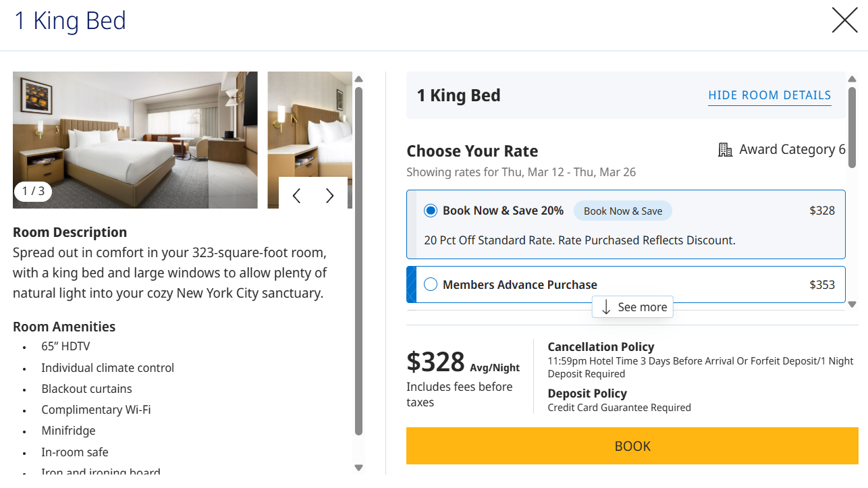Click the $353 Members Advance Purchase price
Image resolution: width=868 pixels, height=488 pixels.
[822, 285]
